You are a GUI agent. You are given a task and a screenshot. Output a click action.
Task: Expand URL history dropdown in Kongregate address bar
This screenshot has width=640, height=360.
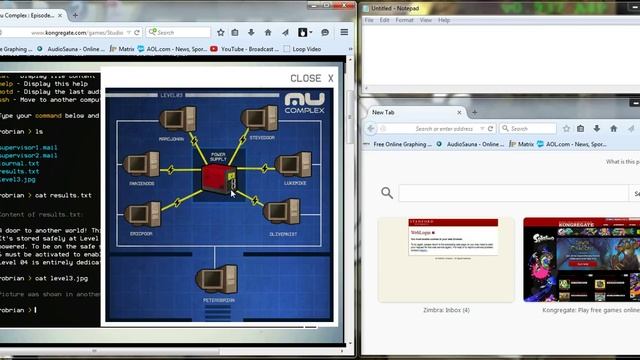[x=129, y=32]
